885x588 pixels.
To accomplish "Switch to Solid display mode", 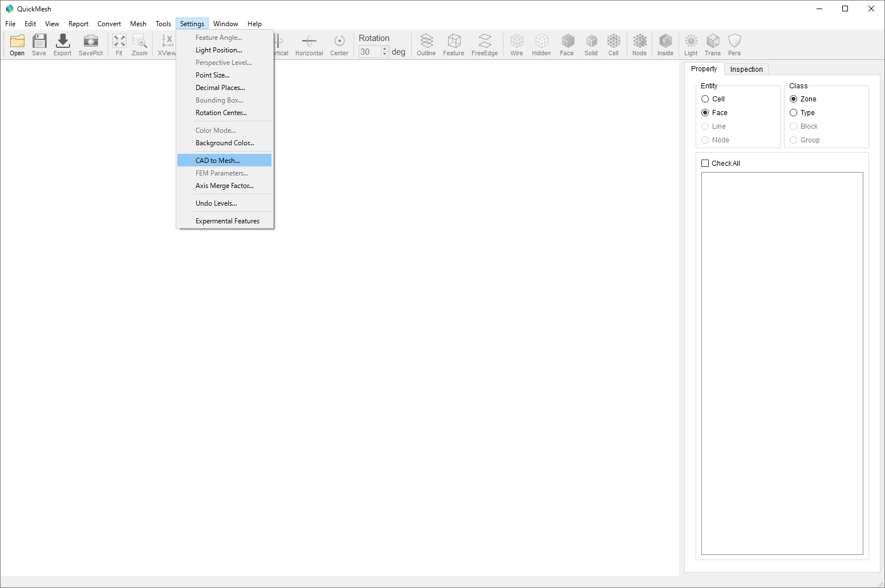I will [591, 44].
